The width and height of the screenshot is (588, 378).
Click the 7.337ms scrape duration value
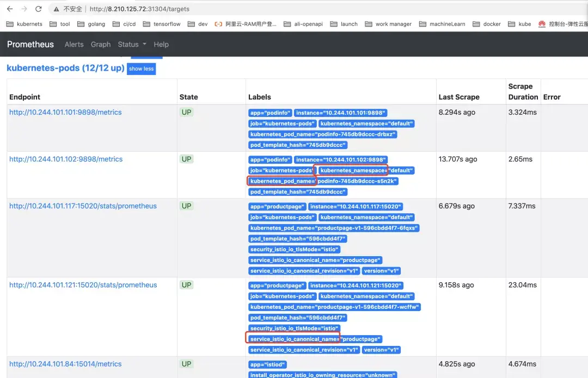coord(522,206)
